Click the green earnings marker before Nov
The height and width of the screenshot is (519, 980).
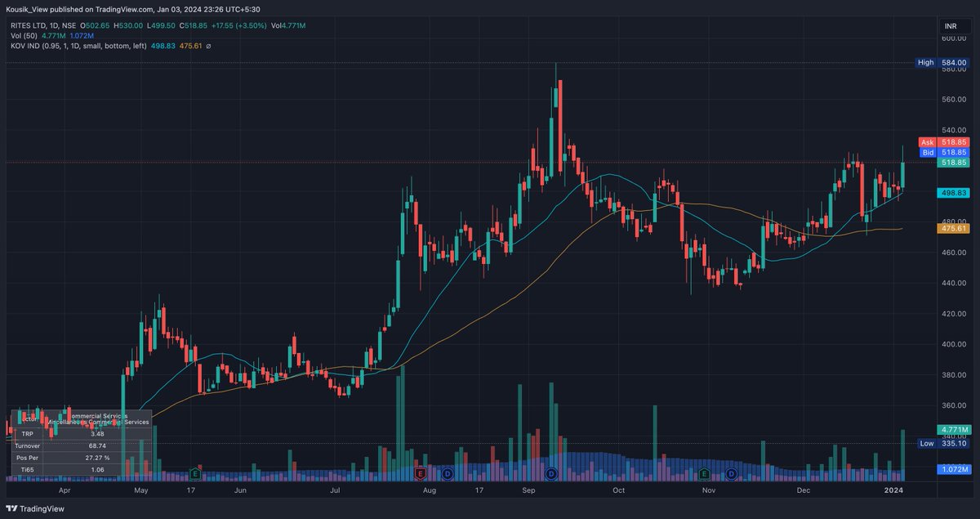(705, 473)
